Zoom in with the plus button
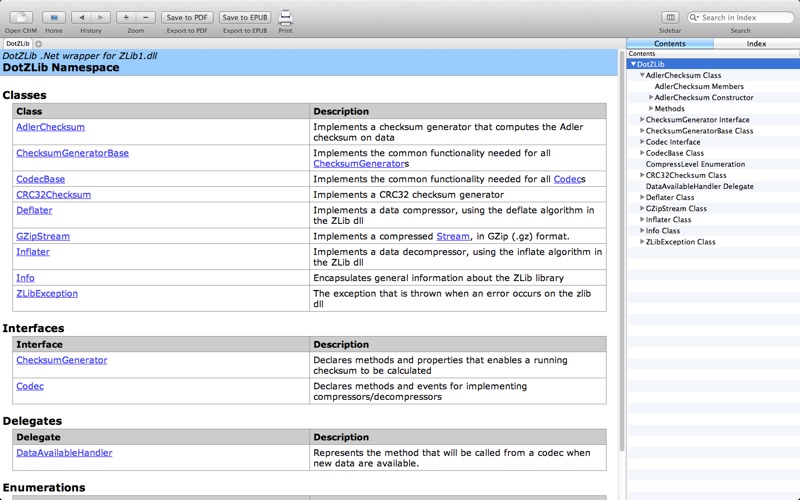800x500 pixels. click(x=126, y=17)
